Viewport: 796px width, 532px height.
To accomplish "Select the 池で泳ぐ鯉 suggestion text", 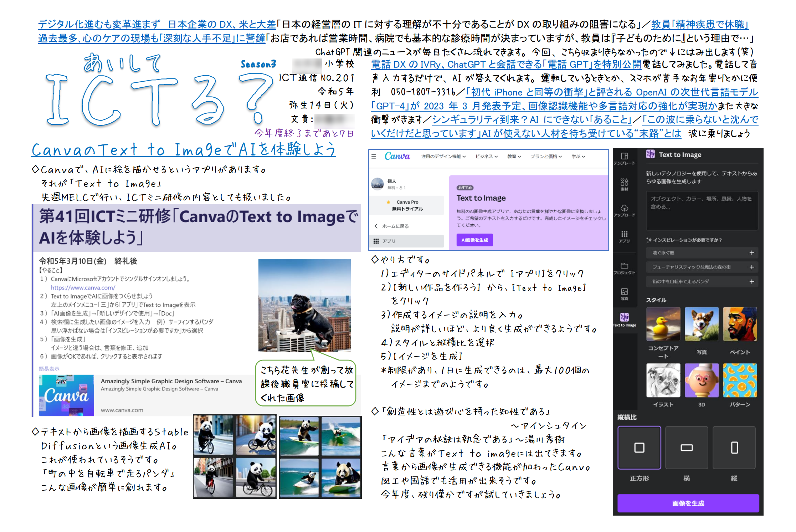I will click(663, 253).
